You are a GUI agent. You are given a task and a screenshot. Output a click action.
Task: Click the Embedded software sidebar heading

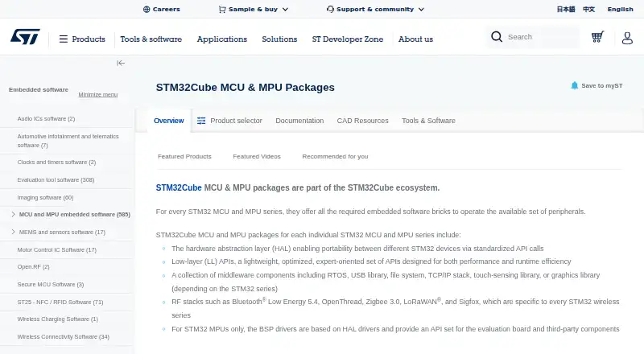(39, 89)
